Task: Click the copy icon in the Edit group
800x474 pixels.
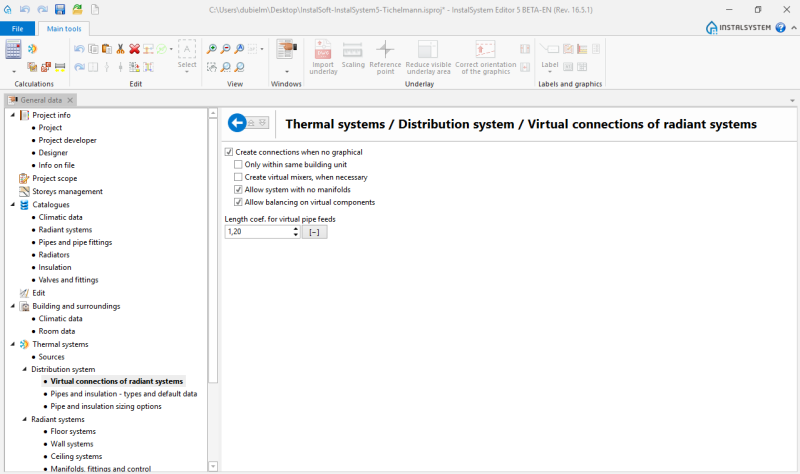Action: tap(93, 49)
